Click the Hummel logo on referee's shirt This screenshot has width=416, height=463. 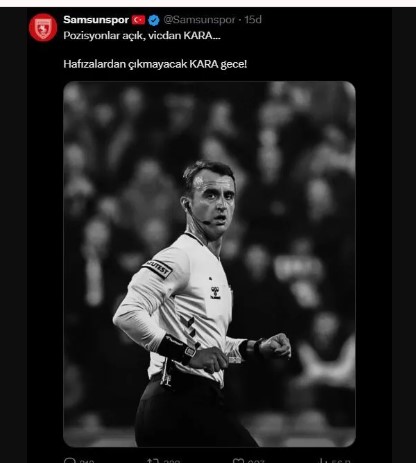pos(216,293)
